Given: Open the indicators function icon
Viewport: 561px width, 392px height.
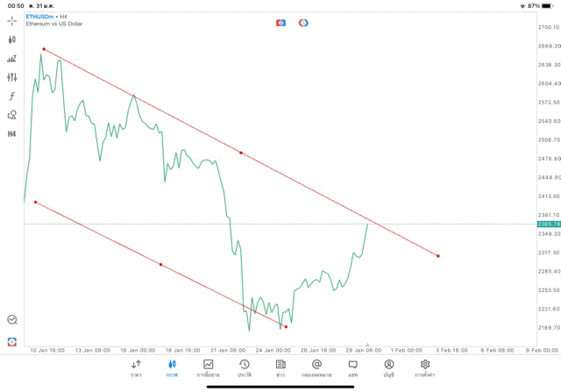Looking at the screenshot, I should tap(12, 96).
